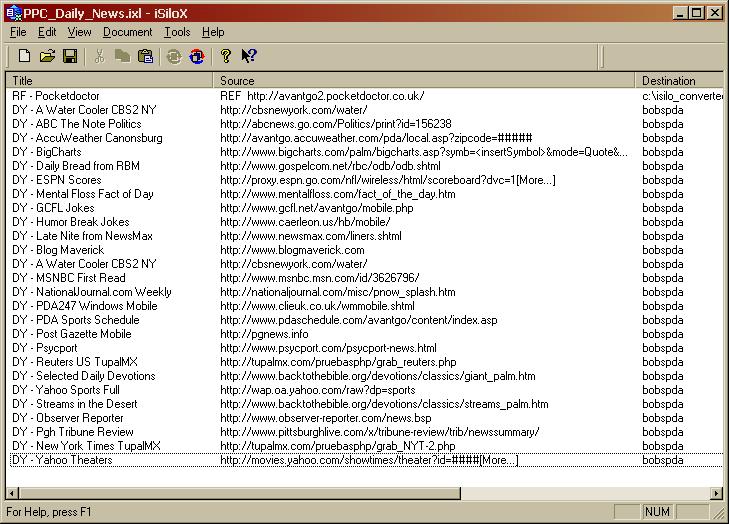
Task: Click the horizontal scrollbar right arrow
Action: [716, 493]
